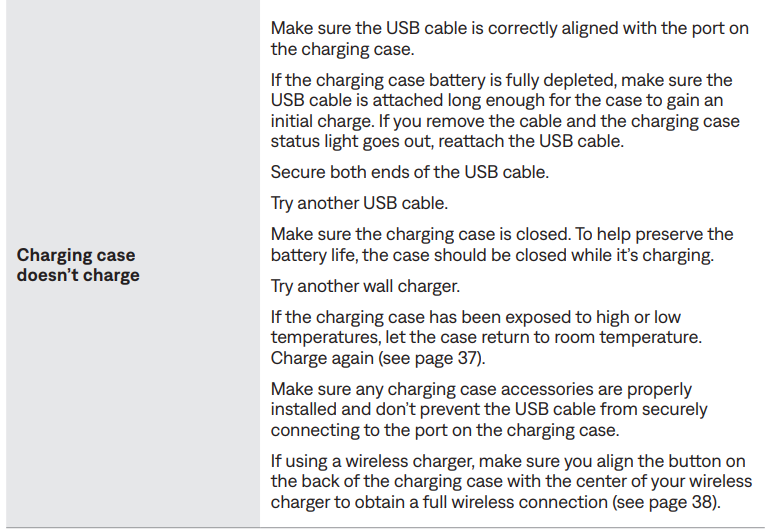Screen dimensions: 771x532
Task: Click 'Secure both ends of the USB cable'
Action: (410, 172)
